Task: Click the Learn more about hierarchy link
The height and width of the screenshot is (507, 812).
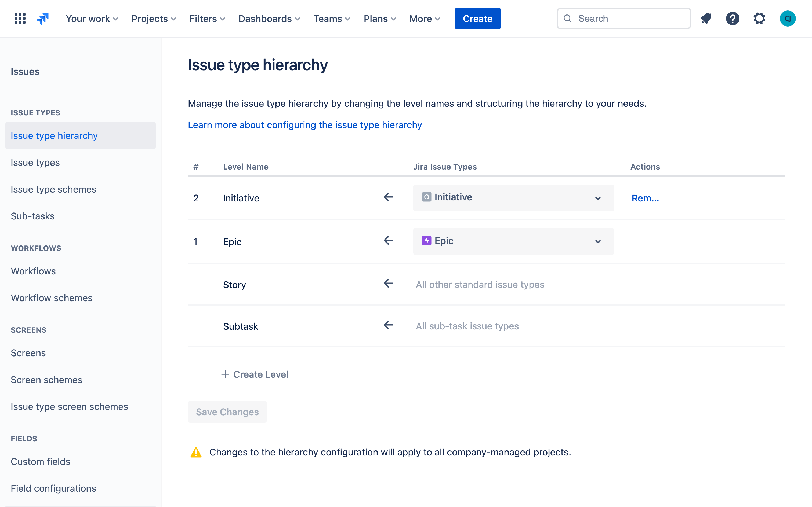Action: (x=305, y=124)
